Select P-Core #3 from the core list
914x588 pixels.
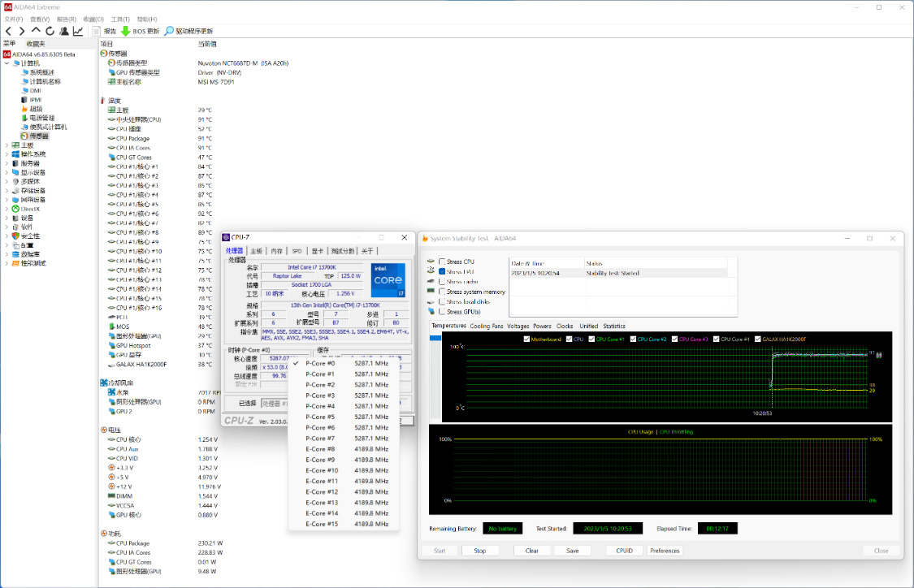(x=320, y=396)
